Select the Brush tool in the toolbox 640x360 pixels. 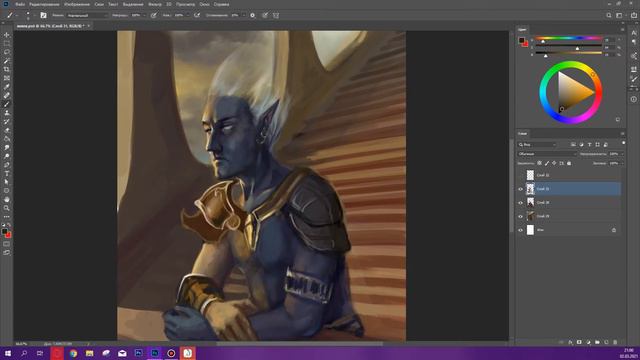point(7,104)
